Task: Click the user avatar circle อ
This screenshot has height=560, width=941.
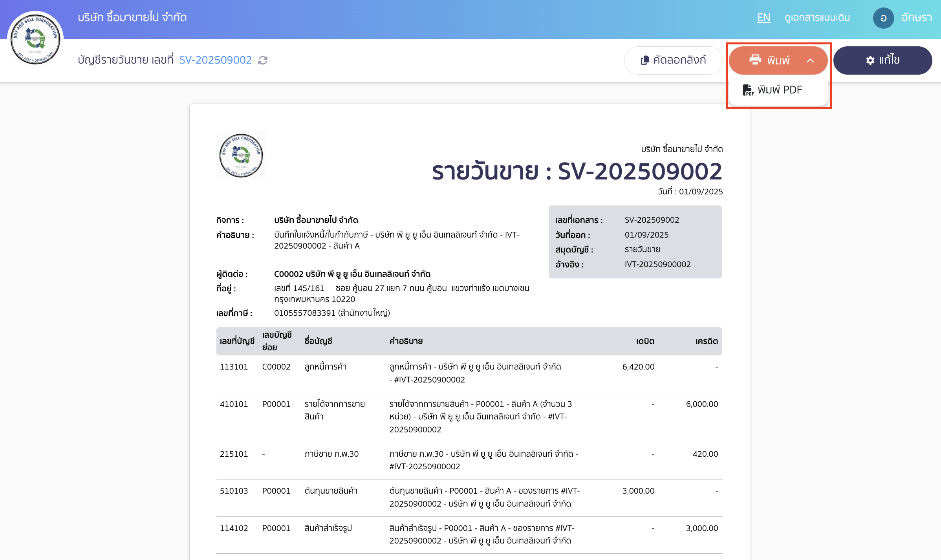Action: click(883, 18)
